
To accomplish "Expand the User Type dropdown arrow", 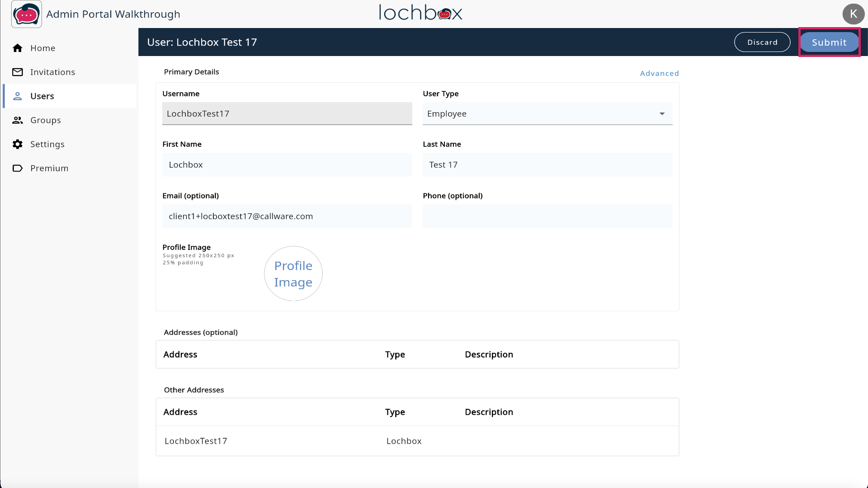I will 662,114.
